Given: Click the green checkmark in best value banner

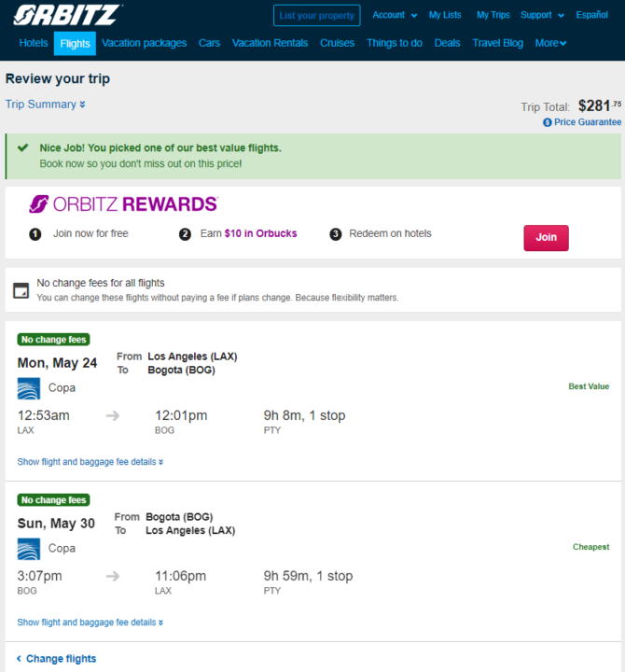Looking at the screenshot, I should click(22, 147).
